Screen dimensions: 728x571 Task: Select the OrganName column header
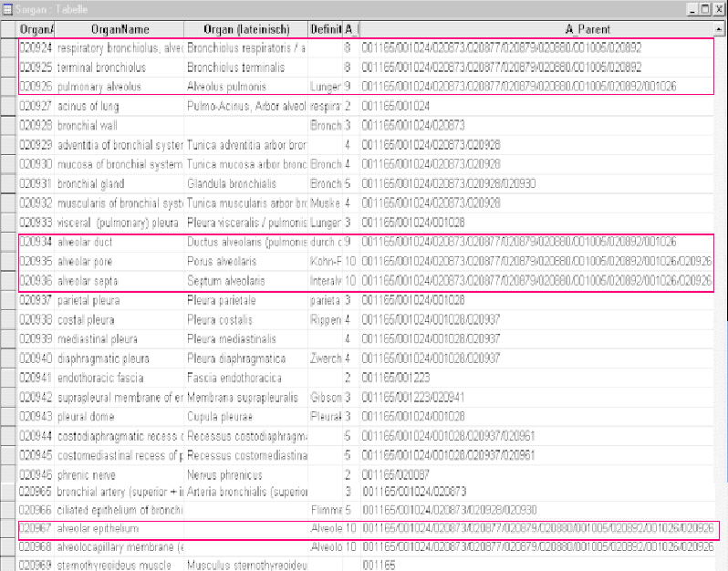coord(119,28)
